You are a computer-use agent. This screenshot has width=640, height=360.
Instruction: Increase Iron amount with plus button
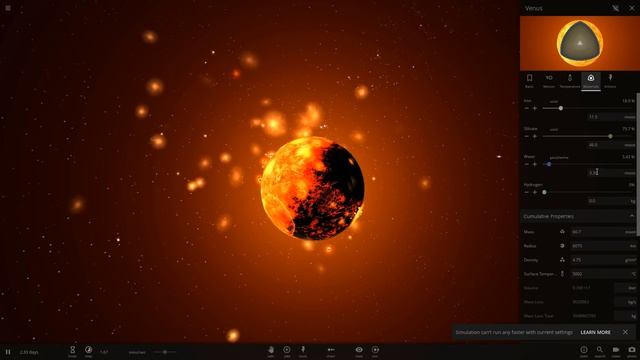tap(535, 108)
